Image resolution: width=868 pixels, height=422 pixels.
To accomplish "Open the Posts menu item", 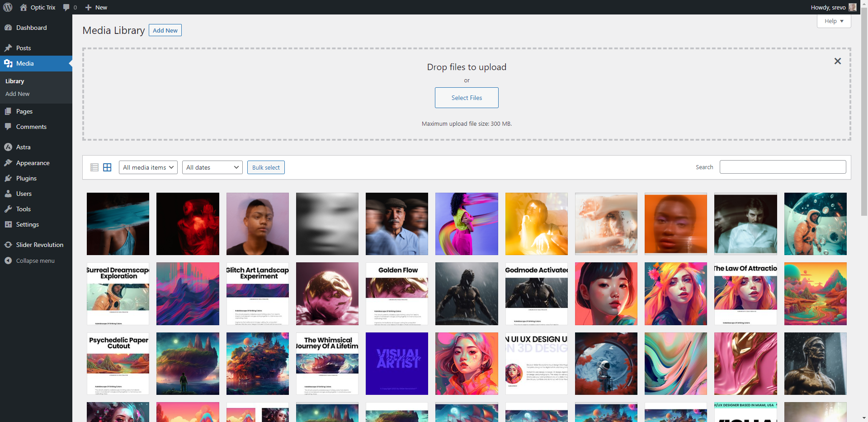I will tap(36, 48).
